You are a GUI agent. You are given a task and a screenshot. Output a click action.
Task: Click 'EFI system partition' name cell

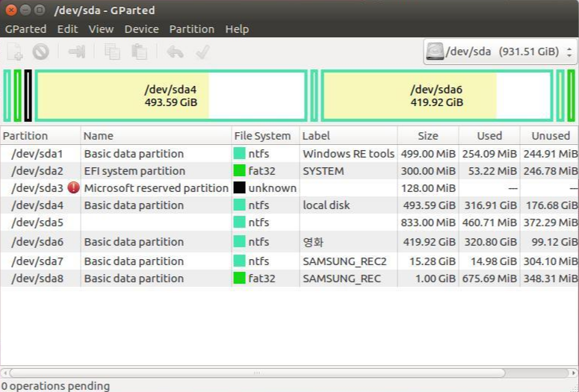click(134, 171)
